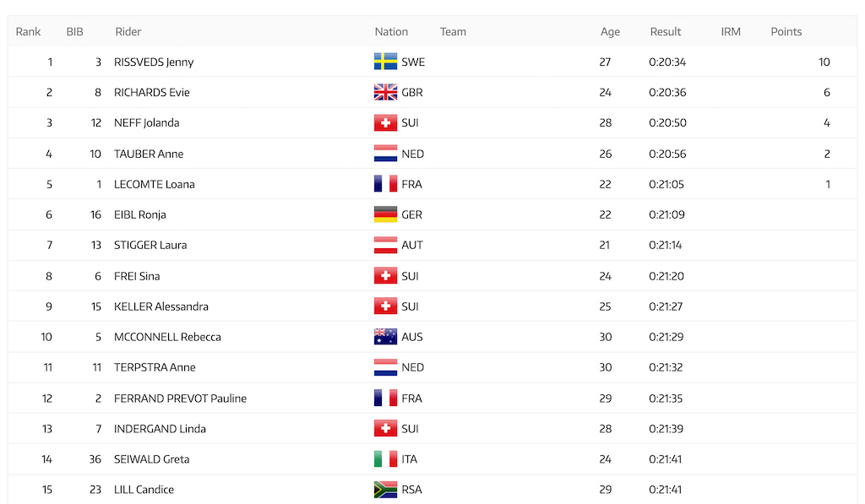Click the France flag beside LECOMTE Loana
Viewport: 865px width, 504px height.
pos(385,184)
